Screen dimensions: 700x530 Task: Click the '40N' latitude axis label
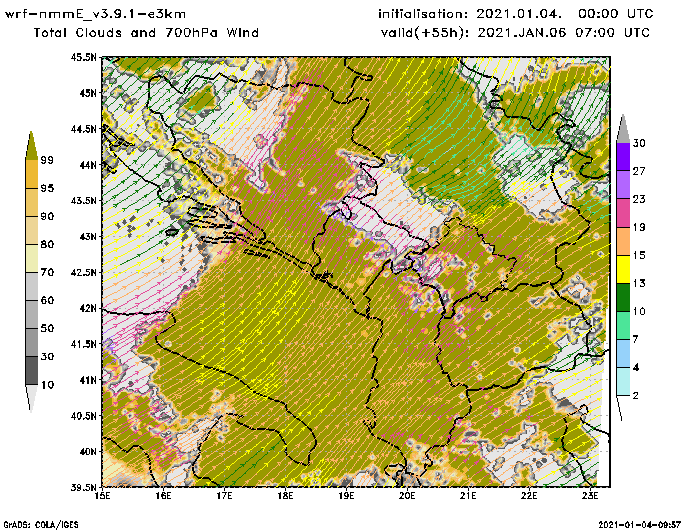point(88,451)
